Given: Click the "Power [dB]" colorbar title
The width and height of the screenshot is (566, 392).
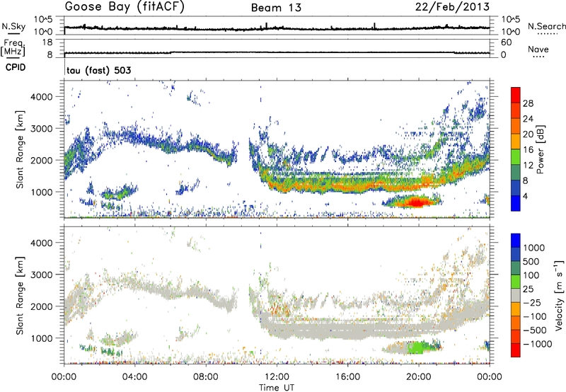Looking at the screenshot, I should tap(541, 149).
